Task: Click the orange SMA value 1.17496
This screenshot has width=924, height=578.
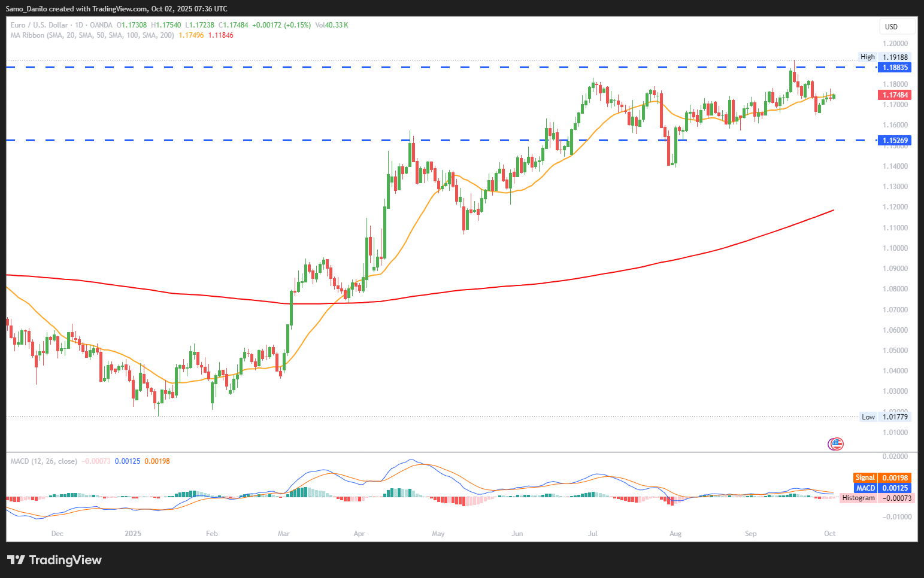Action: 191,35
